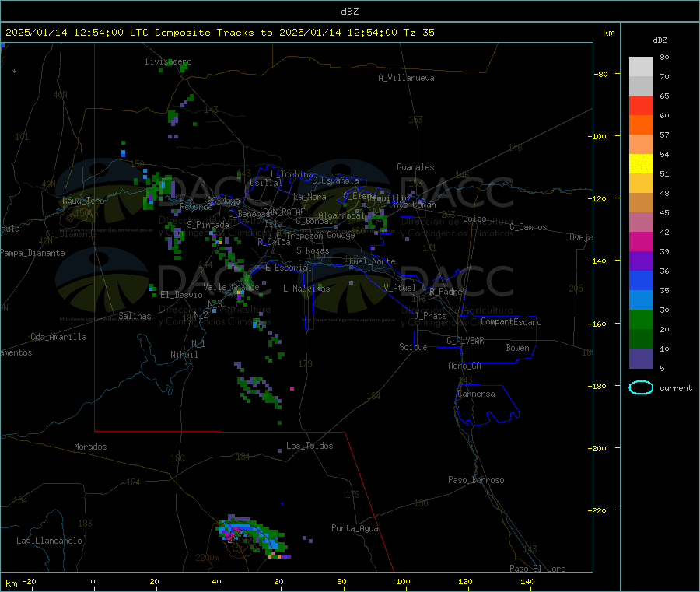The image size is (700, 592).
Task: Click the 'A_Villanueva' place label
Action: coord(406,78)
